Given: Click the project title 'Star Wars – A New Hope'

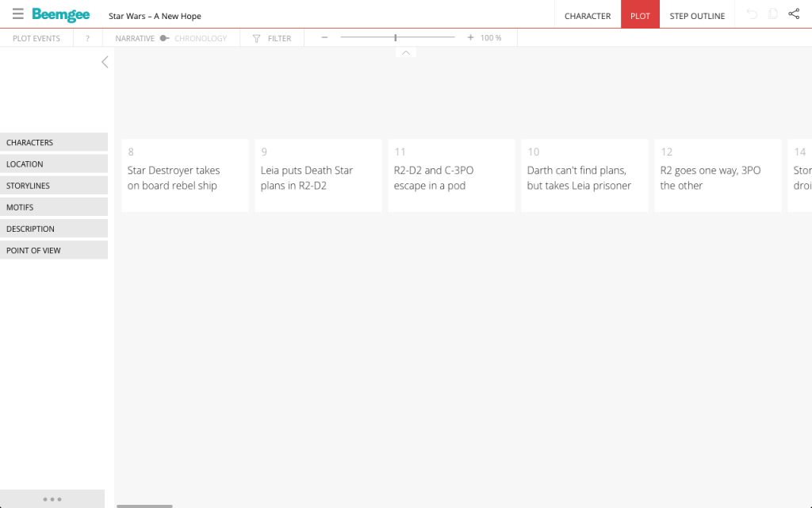Looking at the screenshot, I should 155,16.
